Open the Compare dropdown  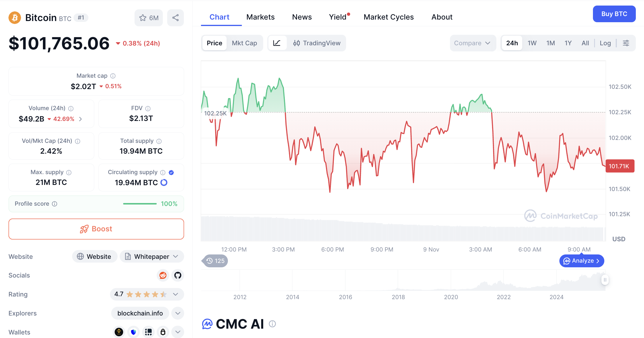click(x=472, y=43)
